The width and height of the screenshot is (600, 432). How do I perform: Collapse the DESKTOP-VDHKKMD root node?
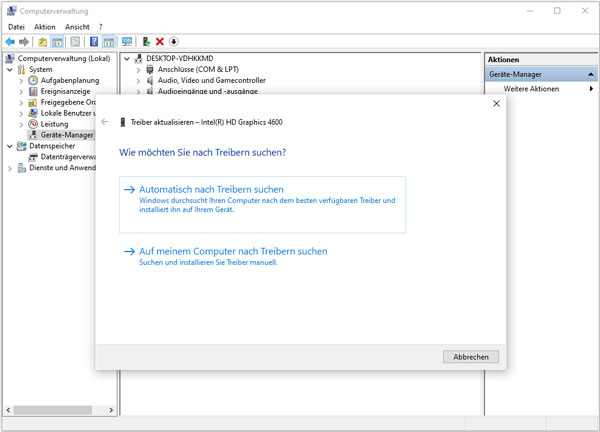(127, 59)
